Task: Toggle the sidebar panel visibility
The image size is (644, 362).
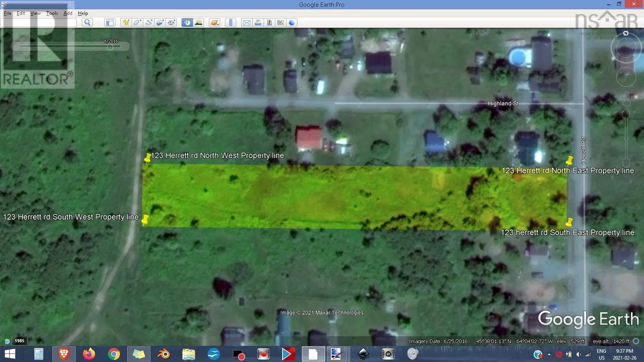Action: point(109,23)
